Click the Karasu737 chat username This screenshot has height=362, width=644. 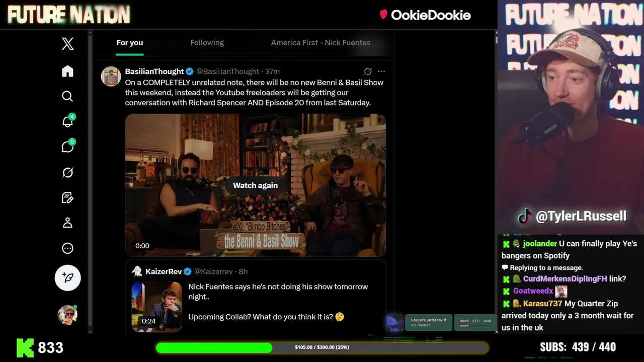[542, 304]
